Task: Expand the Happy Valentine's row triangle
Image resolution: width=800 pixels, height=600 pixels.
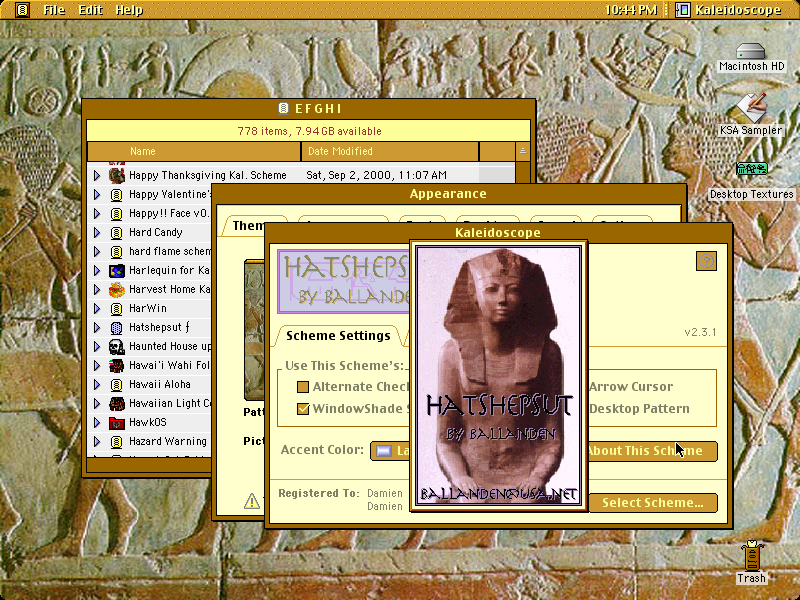Action: coord(97,194)
